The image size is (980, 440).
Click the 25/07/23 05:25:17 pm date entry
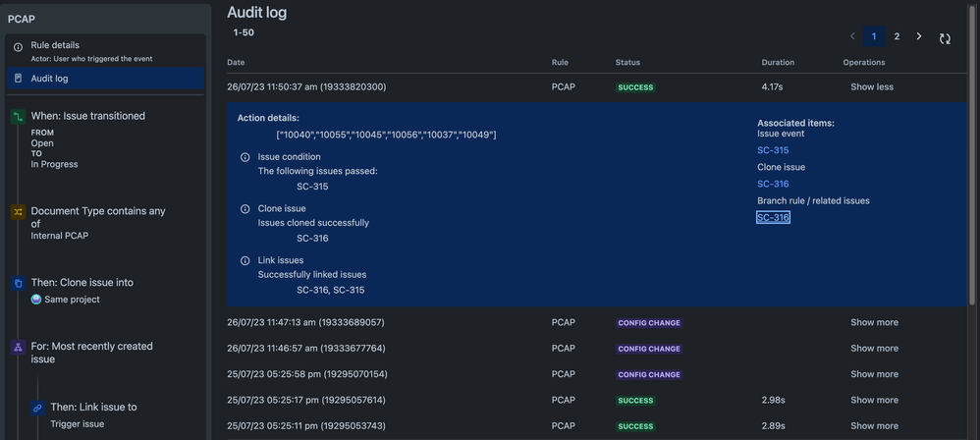[306, 400]
